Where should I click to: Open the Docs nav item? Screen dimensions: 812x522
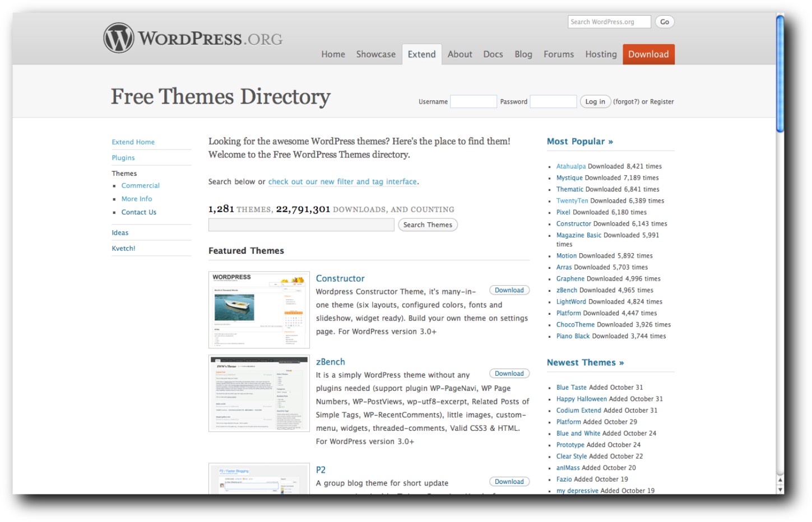(x=493, y=54)
